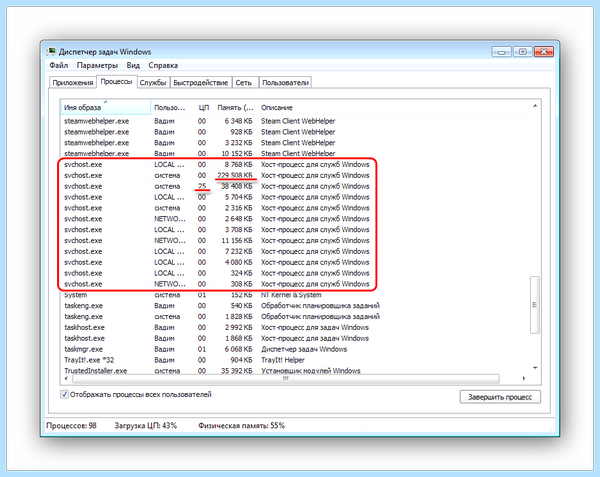Toggle Отображать процессы всех пользователей checkbox
This screenshot has height=477, width=600.
[64, 394]
